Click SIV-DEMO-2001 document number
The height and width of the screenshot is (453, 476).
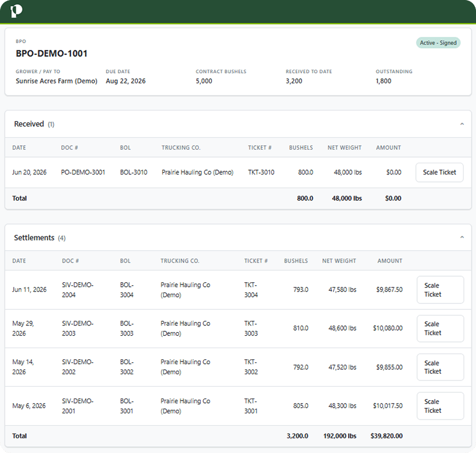[x=78, y=406]
